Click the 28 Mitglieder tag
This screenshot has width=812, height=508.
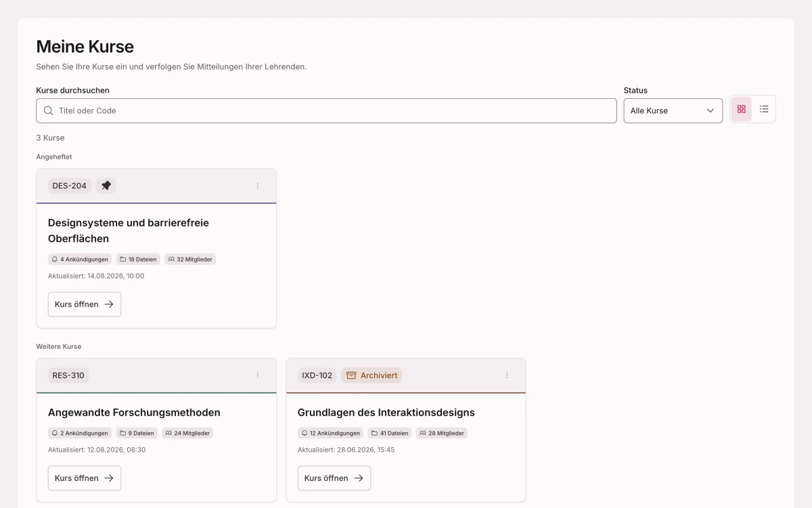coord(442,433)
